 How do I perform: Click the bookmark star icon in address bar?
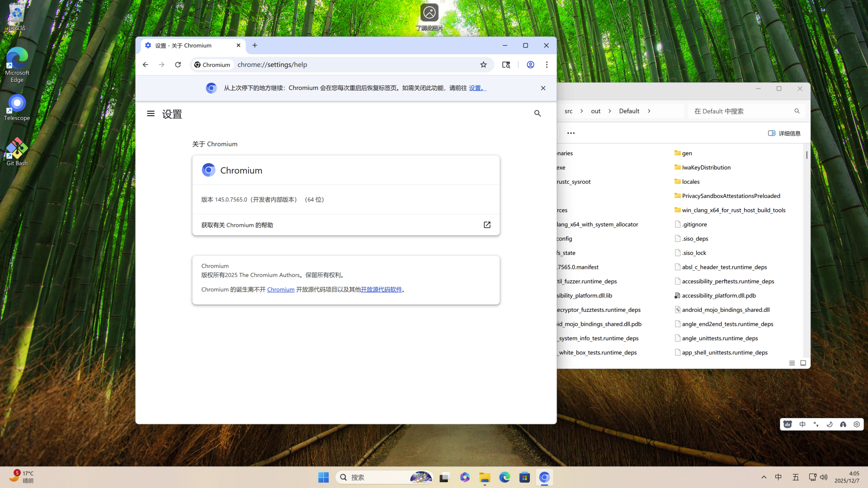[483, 65]
